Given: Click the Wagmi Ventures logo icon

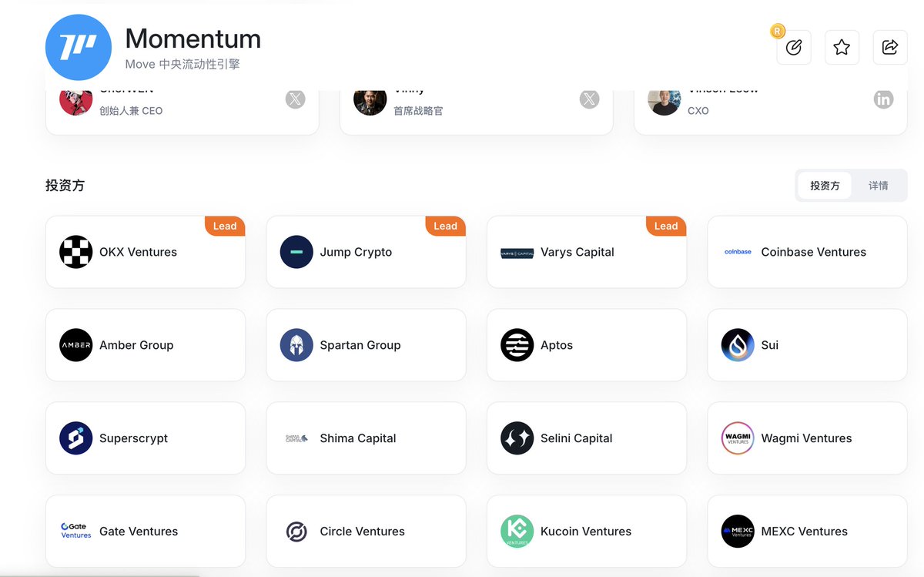Looking at the screenshot, I should [738, 438].
